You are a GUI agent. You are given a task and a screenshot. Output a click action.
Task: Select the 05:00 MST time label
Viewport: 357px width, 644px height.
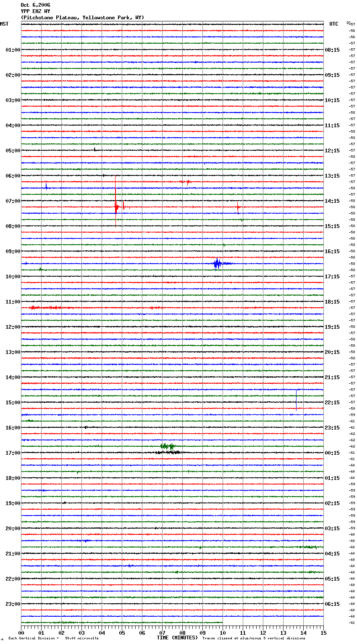(13, 151)
